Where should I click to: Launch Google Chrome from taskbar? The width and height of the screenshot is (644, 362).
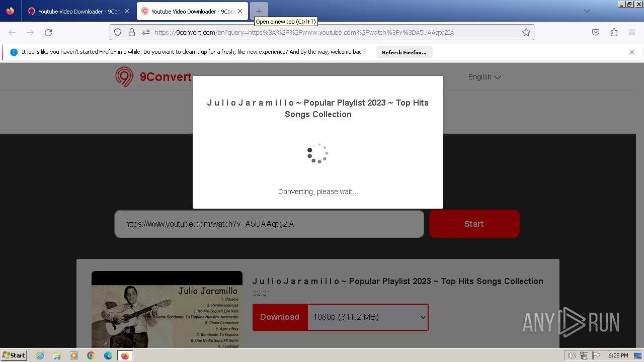tap(91, 355)
